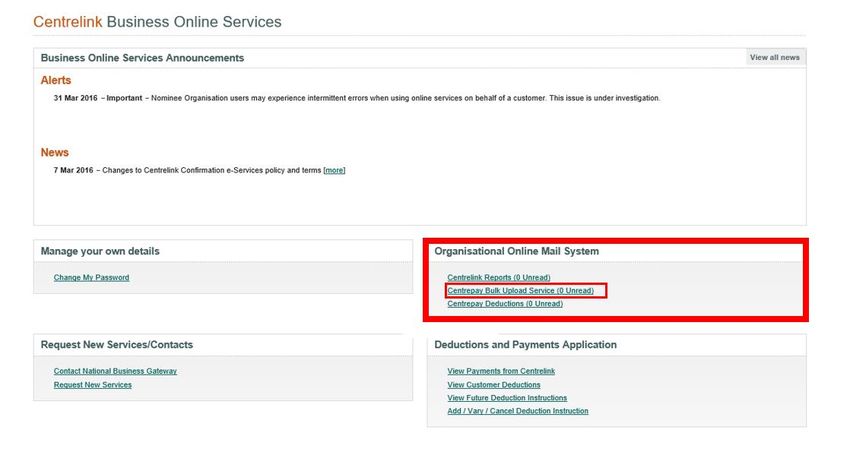Click the News heading
Image resolution: width=850 pixels, height=452 pixels.
[x=55, y=152]
